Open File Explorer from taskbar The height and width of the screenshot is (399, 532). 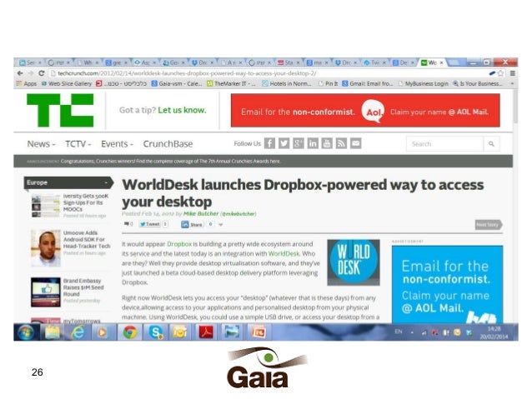pos(53,332)
